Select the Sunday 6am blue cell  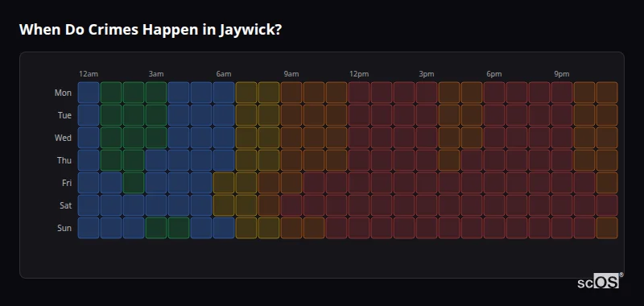(224, 228)
